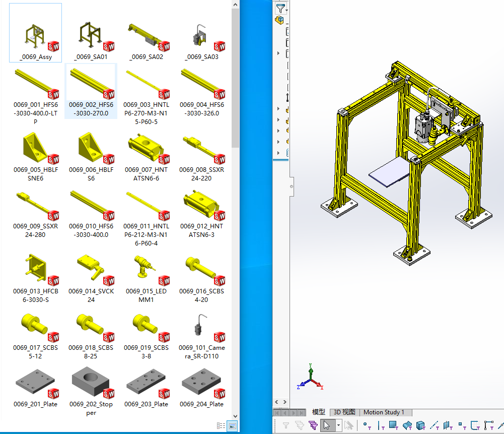This screenshot has height=434, width=504.
Task: Click the purple Select All Filters funnel
Action: pos(313,425)
